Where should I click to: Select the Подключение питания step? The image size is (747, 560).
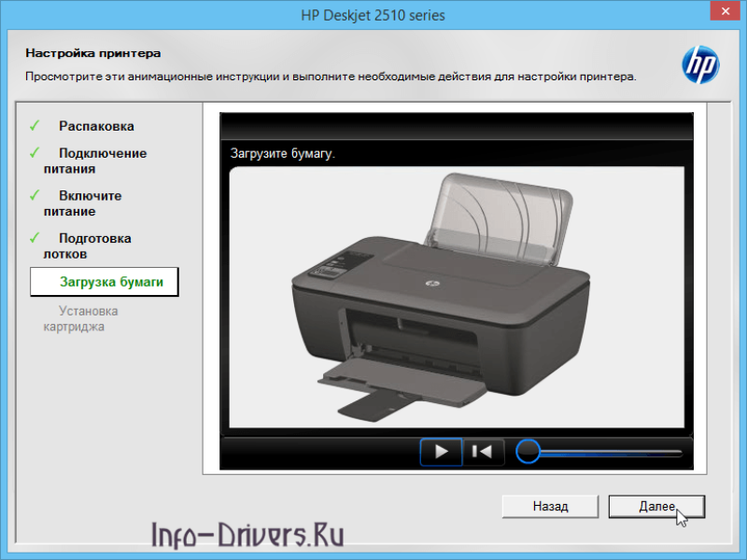click(95, 161)
